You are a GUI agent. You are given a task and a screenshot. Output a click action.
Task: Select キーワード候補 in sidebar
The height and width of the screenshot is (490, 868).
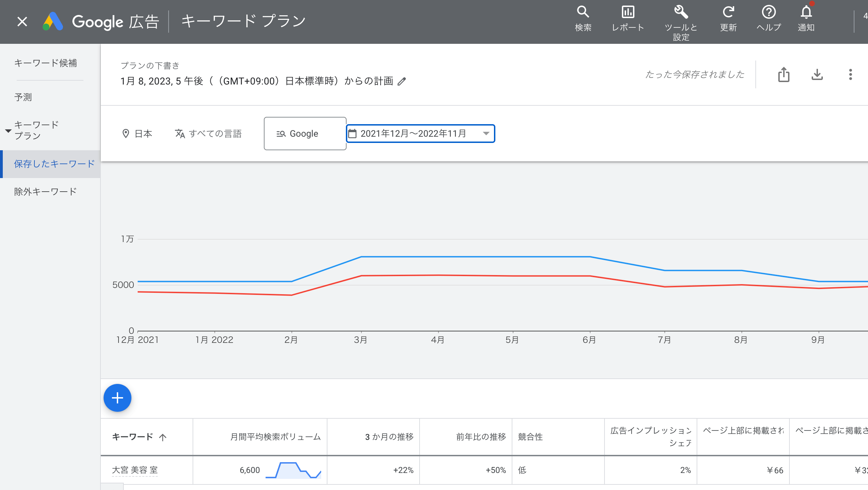[46, 63]
